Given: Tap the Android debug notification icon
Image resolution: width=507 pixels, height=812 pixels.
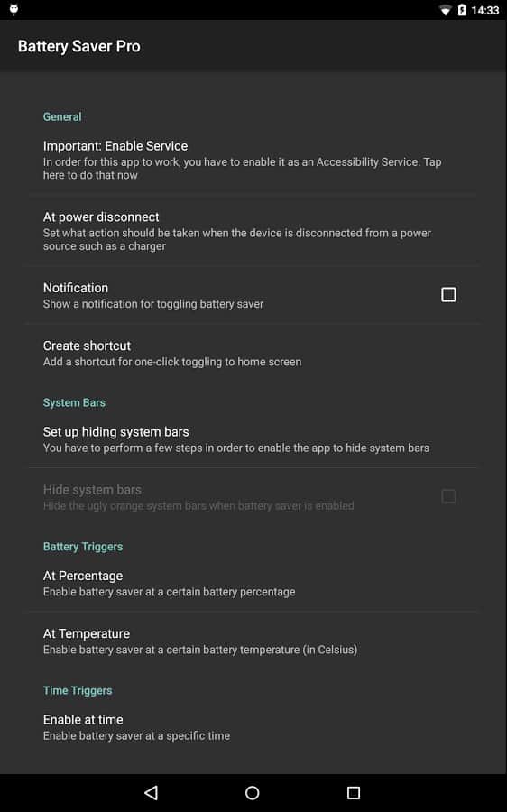Looking at the screenshot, I should pos(14,10).
